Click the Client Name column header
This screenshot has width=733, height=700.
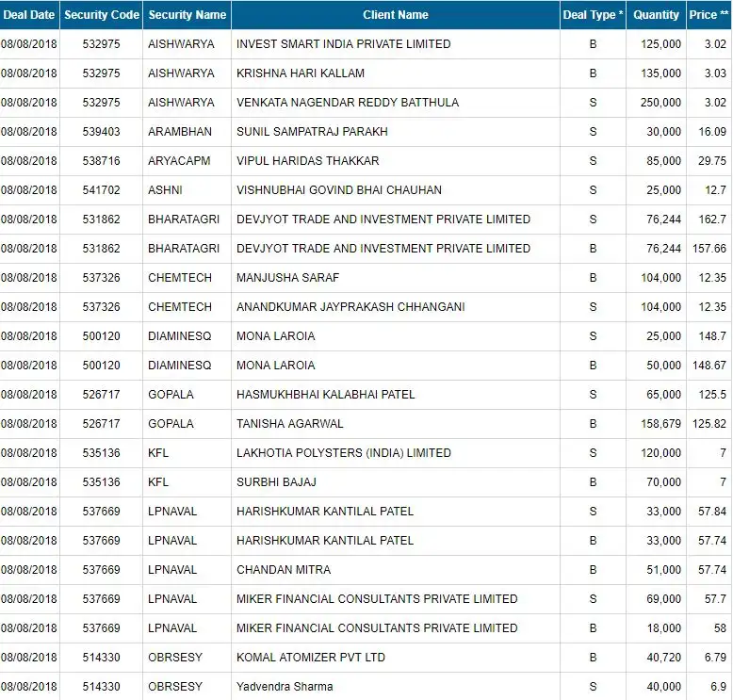tap(396, 15)
